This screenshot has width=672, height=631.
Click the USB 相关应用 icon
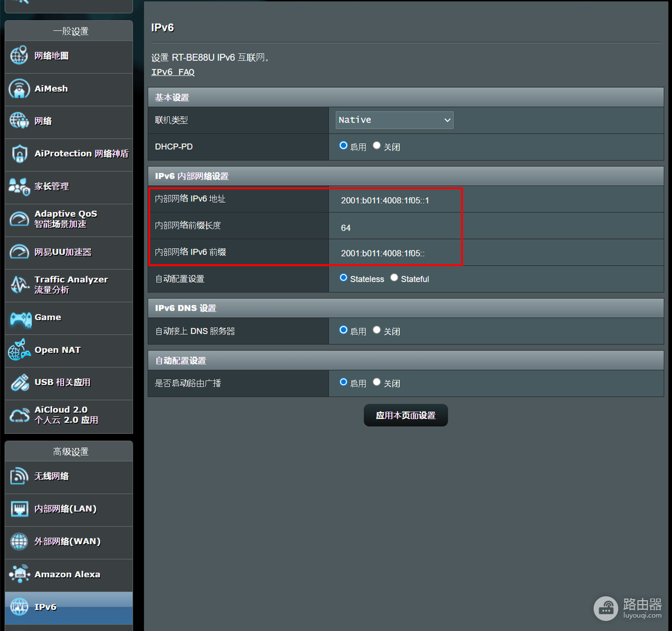click(20, 382)
